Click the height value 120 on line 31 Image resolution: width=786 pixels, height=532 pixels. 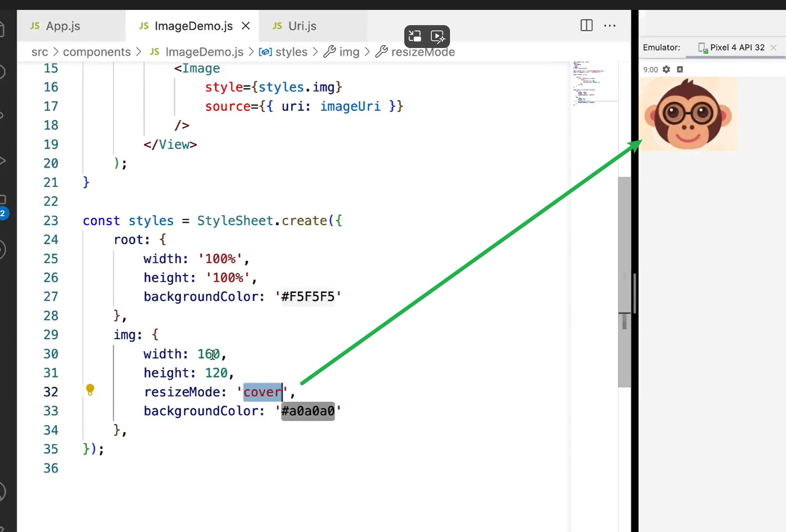tap(216, 373)
